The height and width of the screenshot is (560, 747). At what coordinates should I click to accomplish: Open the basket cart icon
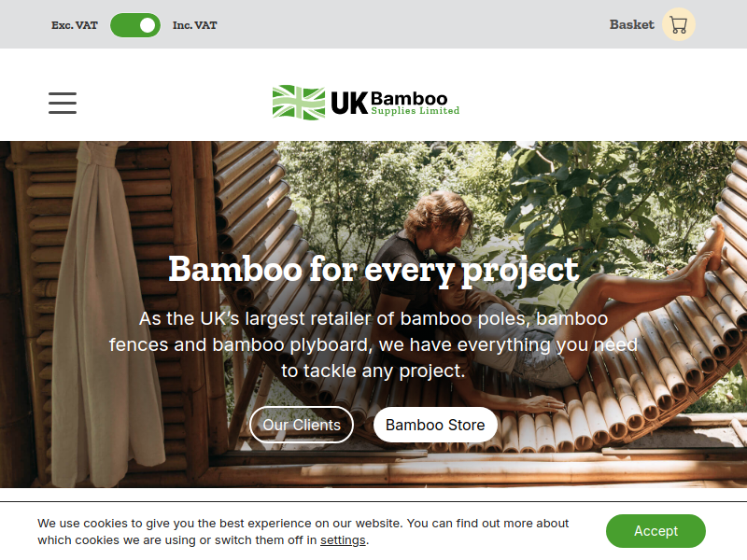[x=679, y=24]
